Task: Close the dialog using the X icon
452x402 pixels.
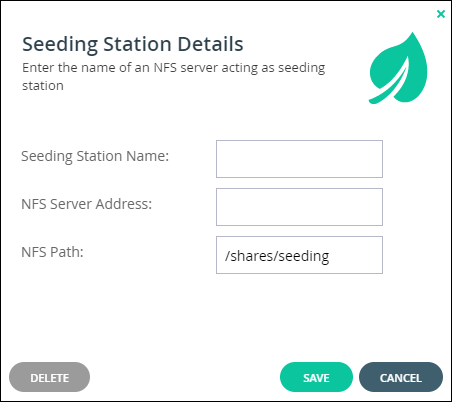Action: pos(441,14)
